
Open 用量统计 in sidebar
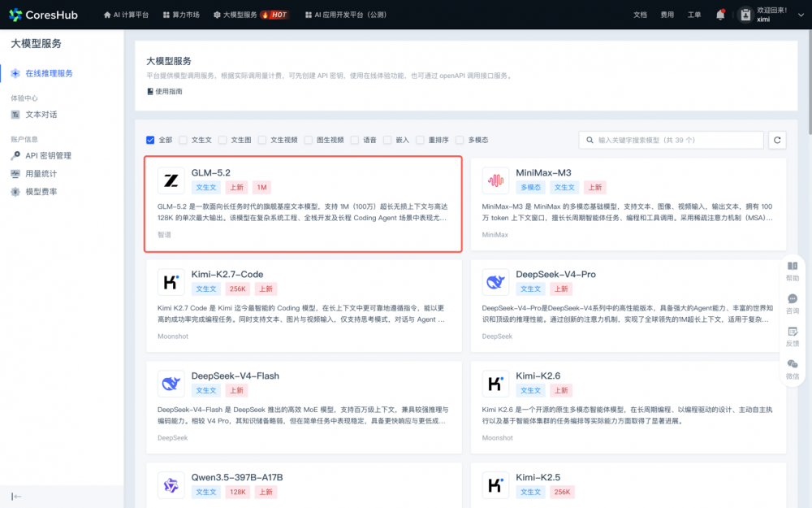tap(41, 174)
